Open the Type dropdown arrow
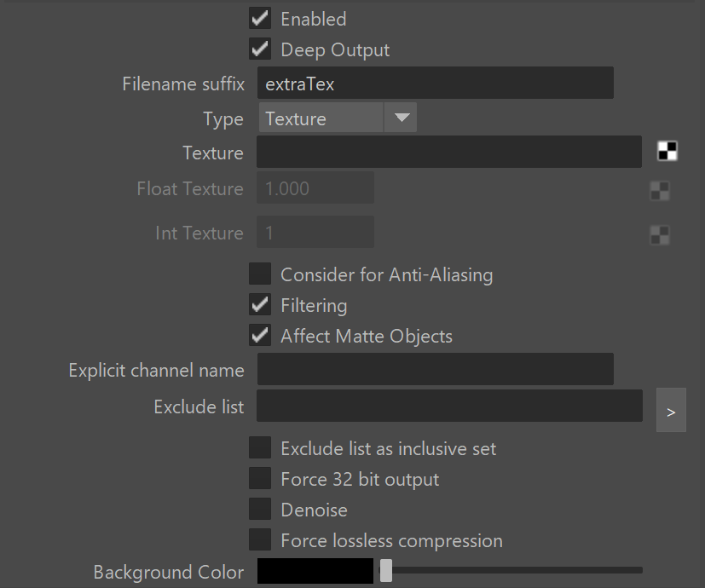 (401, 118)
